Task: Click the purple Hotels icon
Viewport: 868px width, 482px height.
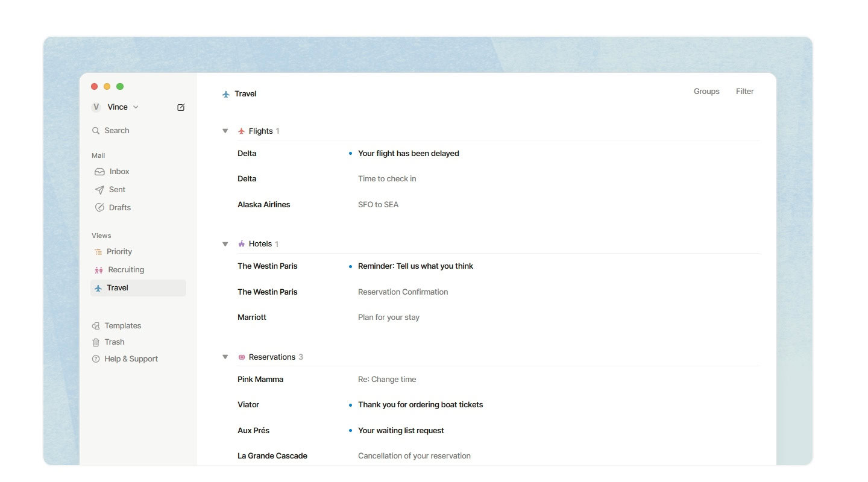Action: point(242,244)
